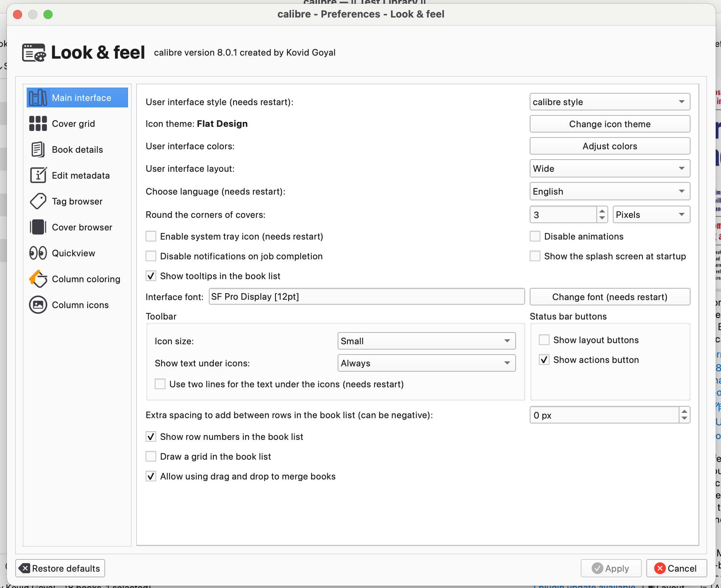Click the Restore defaults button

pyautogui.click(x=60, y=568)
